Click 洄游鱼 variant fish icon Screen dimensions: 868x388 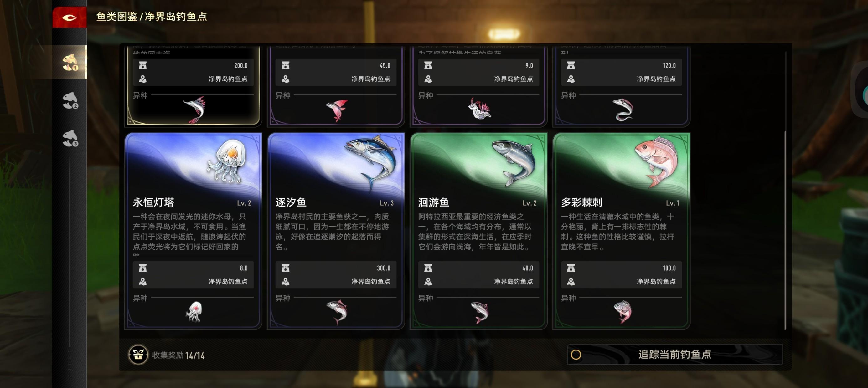tap(480, 312)
